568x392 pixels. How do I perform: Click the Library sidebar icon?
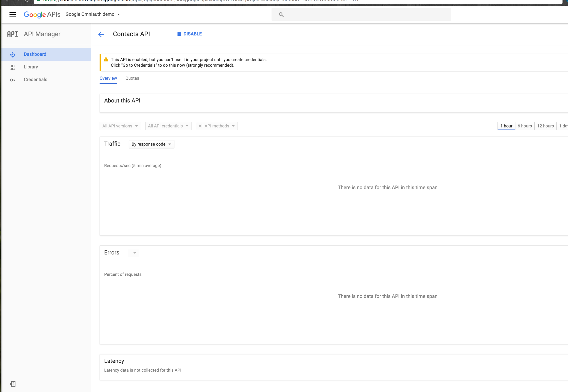coord(12,67)
